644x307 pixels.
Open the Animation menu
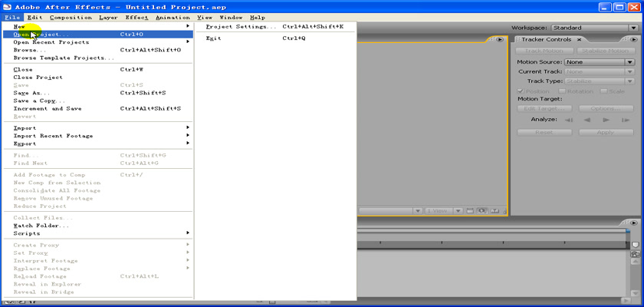(172, 18)
